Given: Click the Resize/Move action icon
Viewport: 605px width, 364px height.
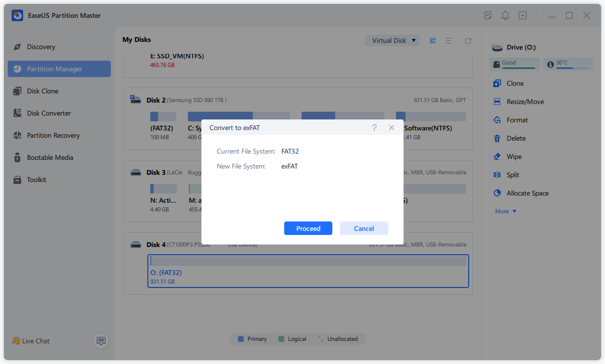Looking at the screenshot, I should point(497,102).
